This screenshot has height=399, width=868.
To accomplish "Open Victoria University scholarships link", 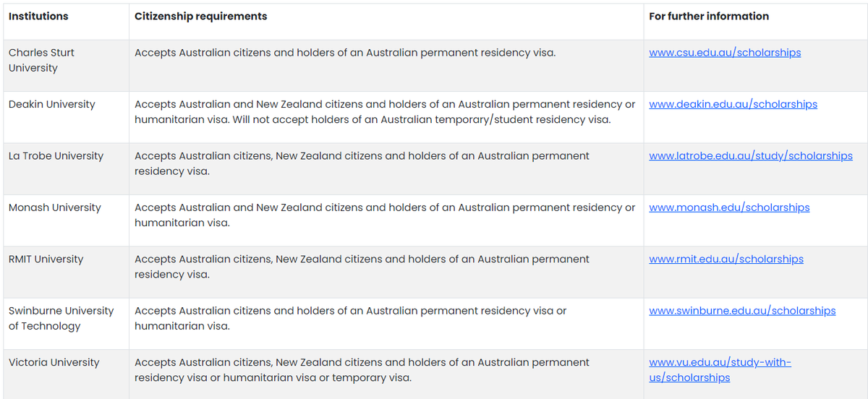I will [x=720, y=370].
